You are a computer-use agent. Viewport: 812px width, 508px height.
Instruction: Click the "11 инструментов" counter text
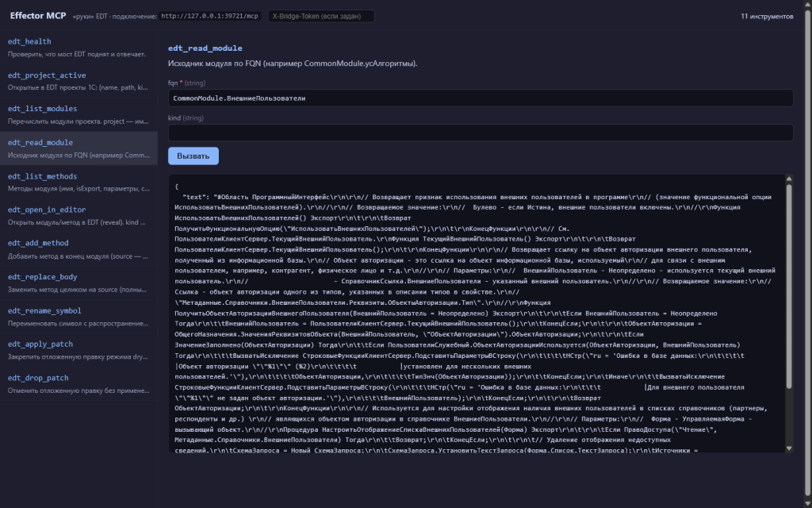tap(767, 16)
